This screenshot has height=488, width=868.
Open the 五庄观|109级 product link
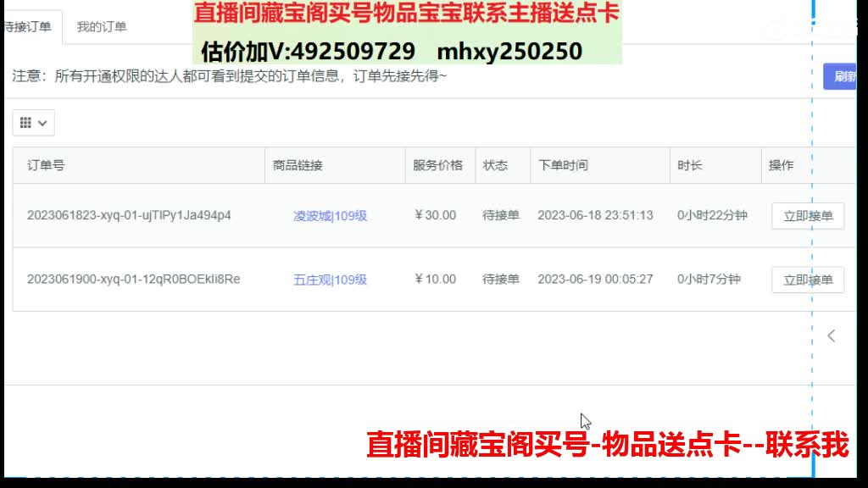click(x=330, y=280)
